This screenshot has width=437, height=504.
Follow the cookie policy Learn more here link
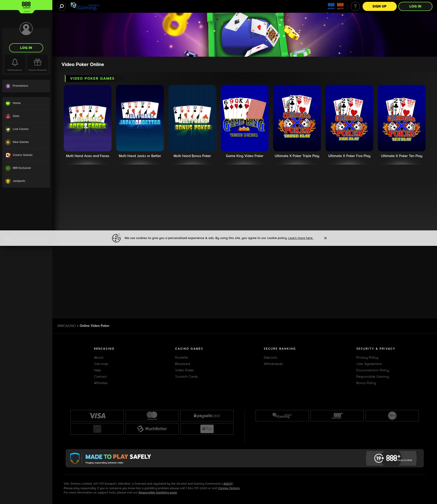301,238
